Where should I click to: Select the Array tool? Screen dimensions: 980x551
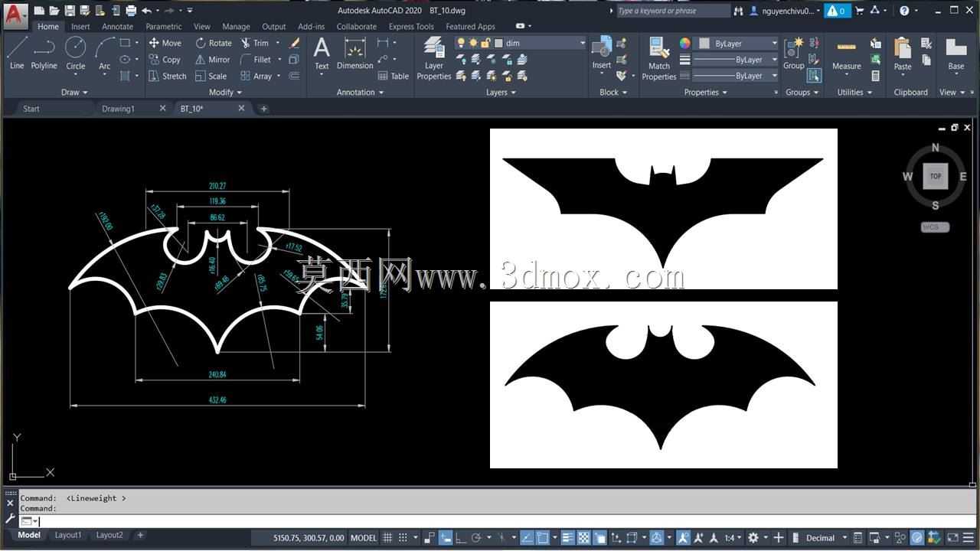pyautogui.click(x=256, y=76)
